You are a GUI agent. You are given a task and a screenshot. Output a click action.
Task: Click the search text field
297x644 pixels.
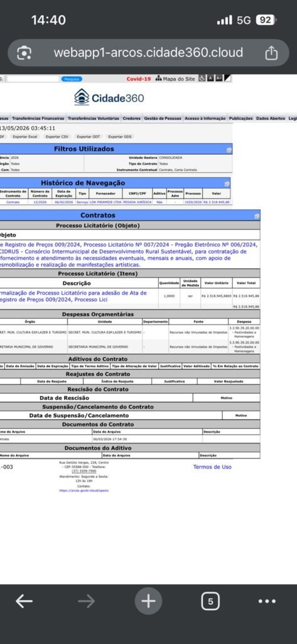pyautogui.click(x=33, y=79)
